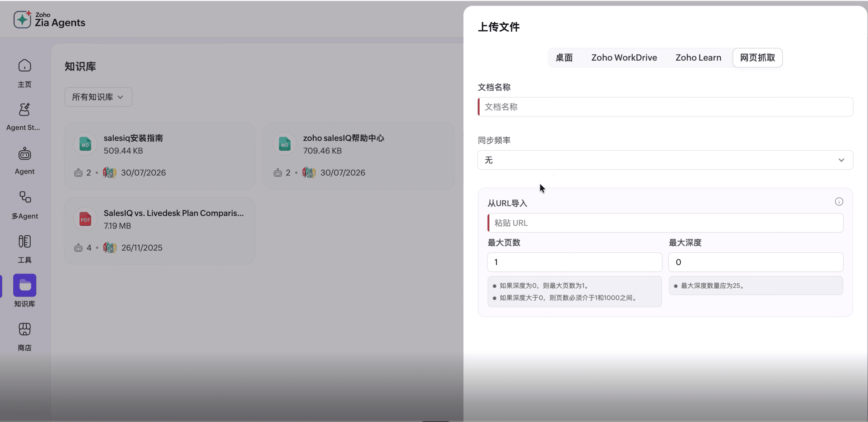
Task: Click the 最大页数 input field
Action: (x=575, y=262)
